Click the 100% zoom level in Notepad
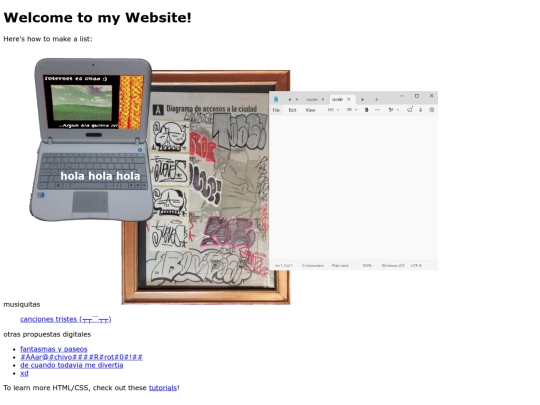Image resolution: width=540 pixels, height=405 pixels. (367, 266)
